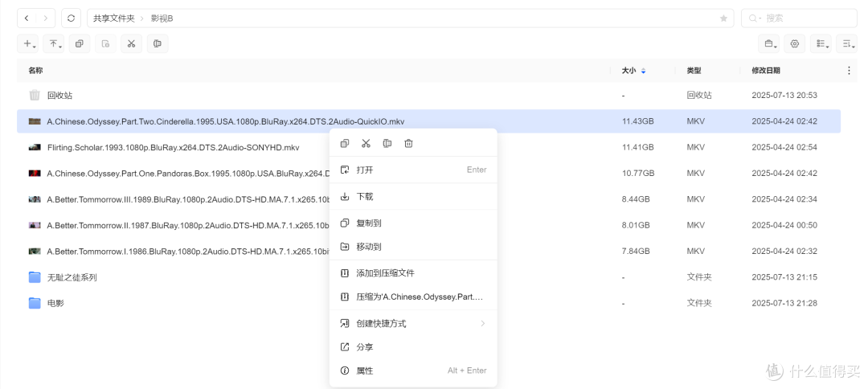This screenshot has height=389, width=868.
Task: Click the 10.77GB size cell
Action: click(637, 173)
